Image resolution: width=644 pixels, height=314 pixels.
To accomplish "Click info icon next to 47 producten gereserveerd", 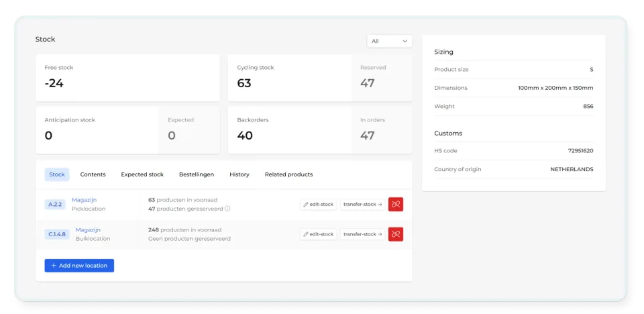I will coord(227,209).
